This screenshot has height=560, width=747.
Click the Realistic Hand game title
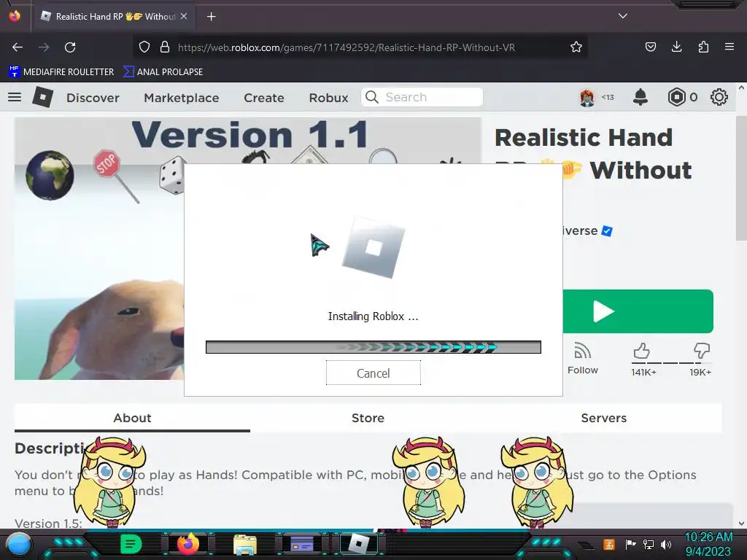(592, 154)
